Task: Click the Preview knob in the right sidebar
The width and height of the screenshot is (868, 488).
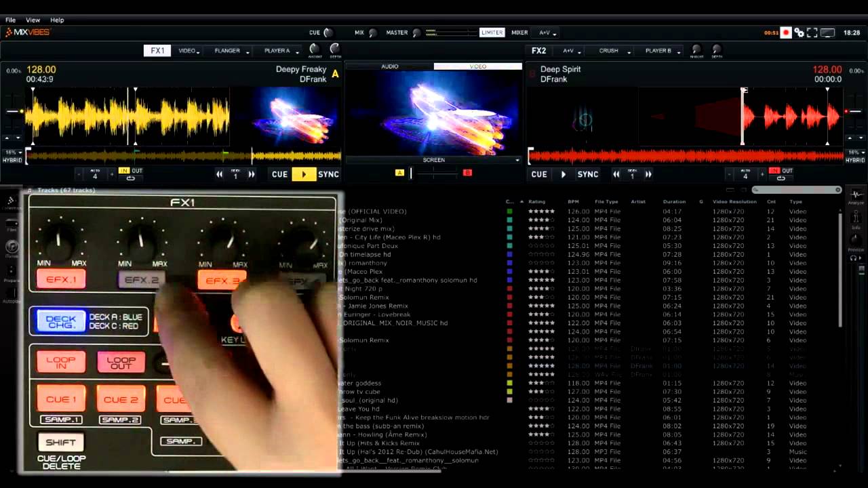Action: pos(857,240)
